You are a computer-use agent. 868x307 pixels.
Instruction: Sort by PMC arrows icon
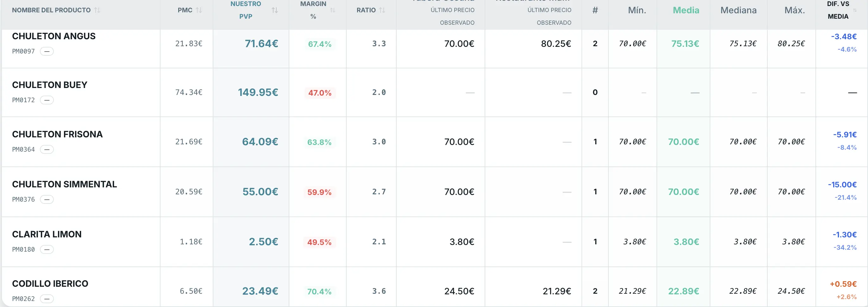click(x=199, y=10)
